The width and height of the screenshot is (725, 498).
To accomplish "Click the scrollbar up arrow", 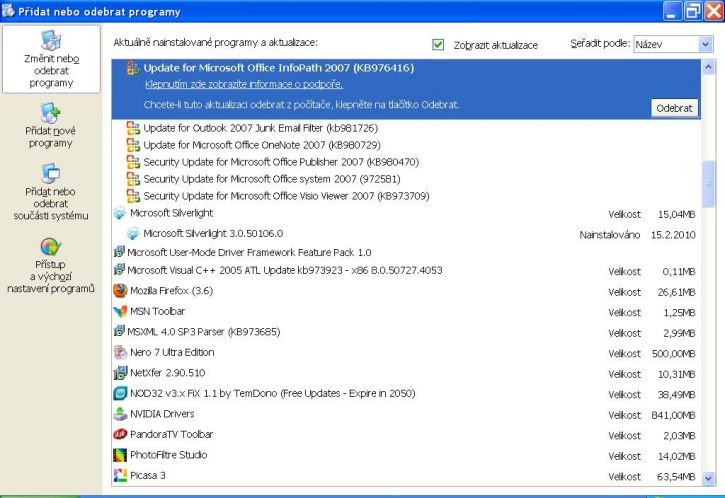I will tap(708, 68).
